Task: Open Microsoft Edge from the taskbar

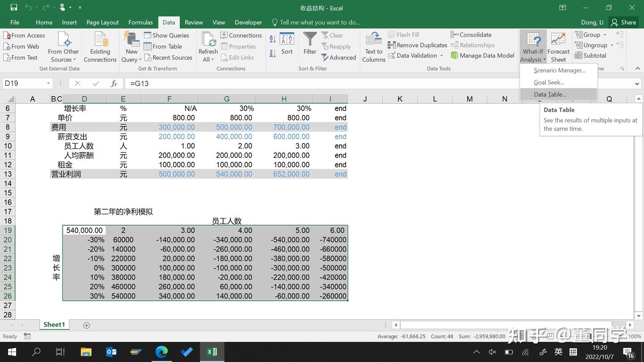Action: coord(161,352)
